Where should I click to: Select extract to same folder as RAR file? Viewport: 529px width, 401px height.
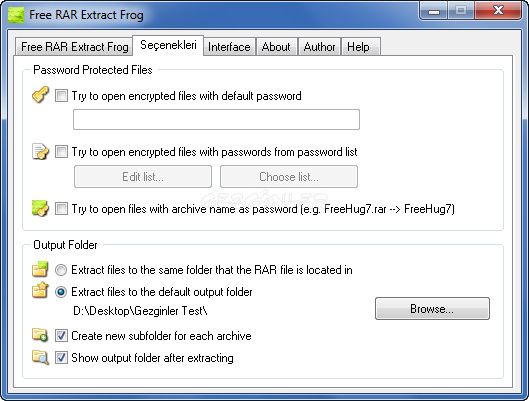pyautogui.click(x=61, y=270)
